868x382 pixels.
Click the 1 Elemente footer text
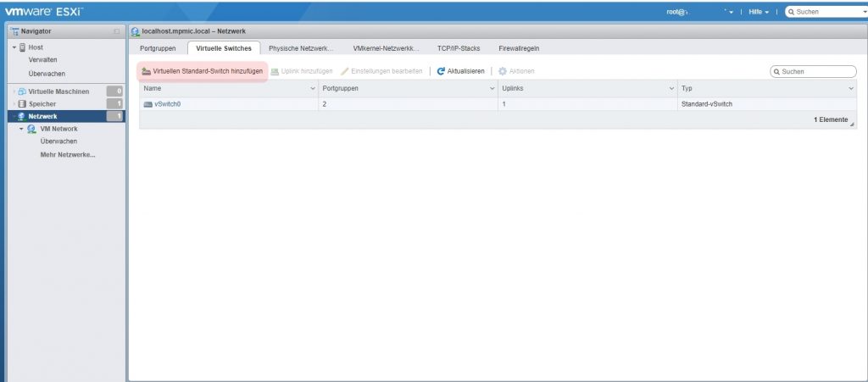coord(831,120)
